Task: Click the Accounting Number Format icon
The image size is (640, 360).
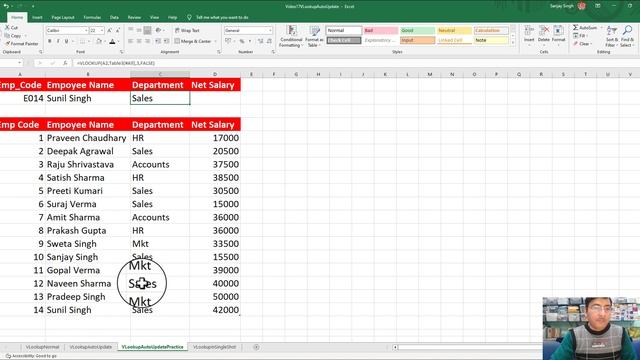Action: click(228, 41)
